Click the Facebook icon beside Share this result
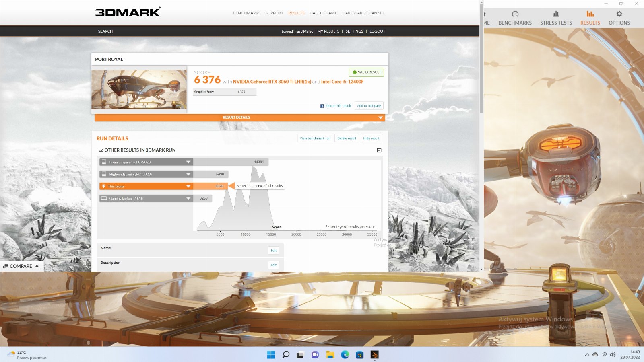 coord(322,106)
